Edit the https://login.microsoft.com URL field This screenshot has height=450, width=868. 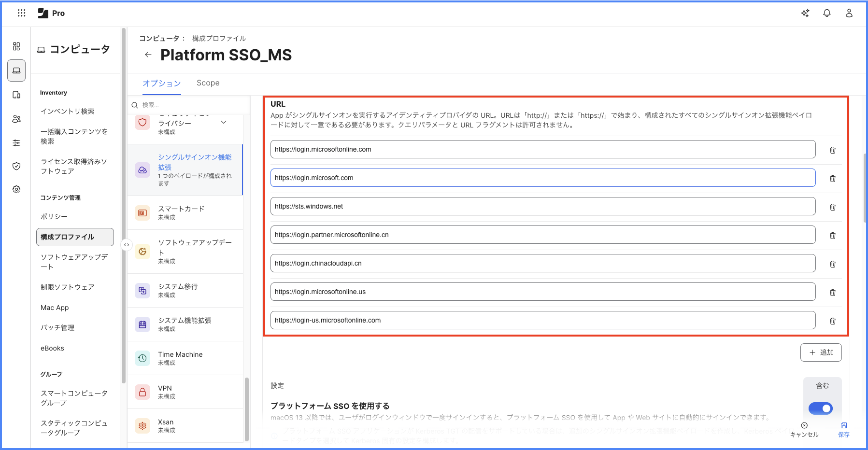543,178
